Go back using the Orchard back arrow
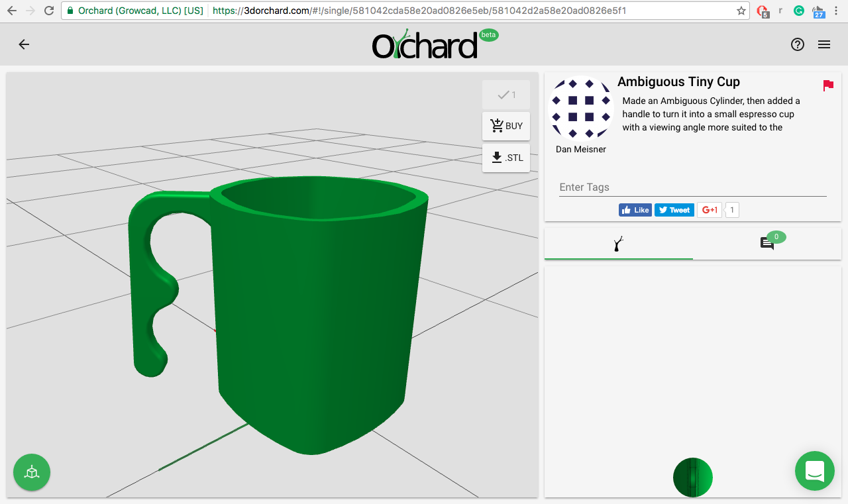 [24, 44]
